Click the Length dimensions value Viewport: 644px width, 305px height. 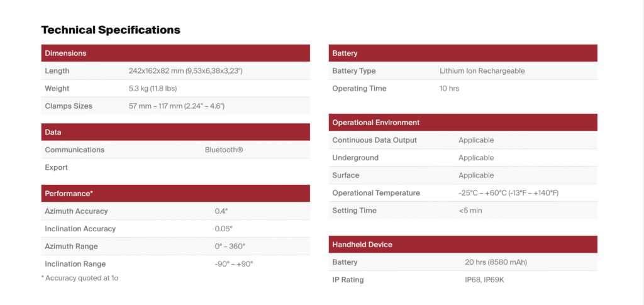186,71
